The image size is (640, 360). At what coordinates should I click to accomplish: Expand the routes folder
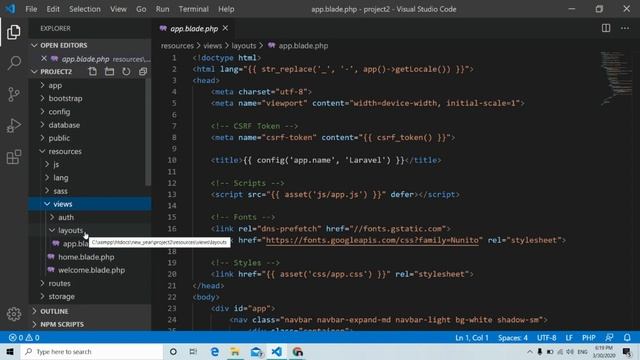pyautogui.click(x=90, y=283)
